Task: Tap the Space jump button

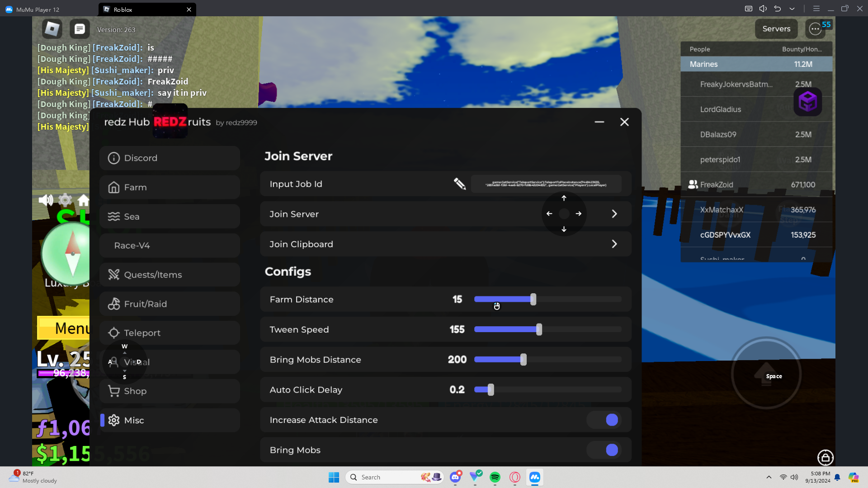Action: (766, 374)
